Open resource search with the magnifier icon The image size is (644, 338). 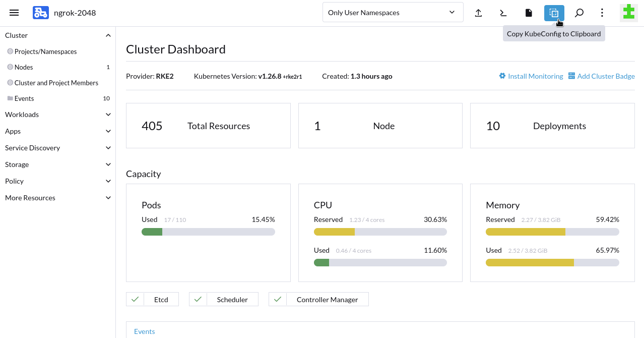578,13
